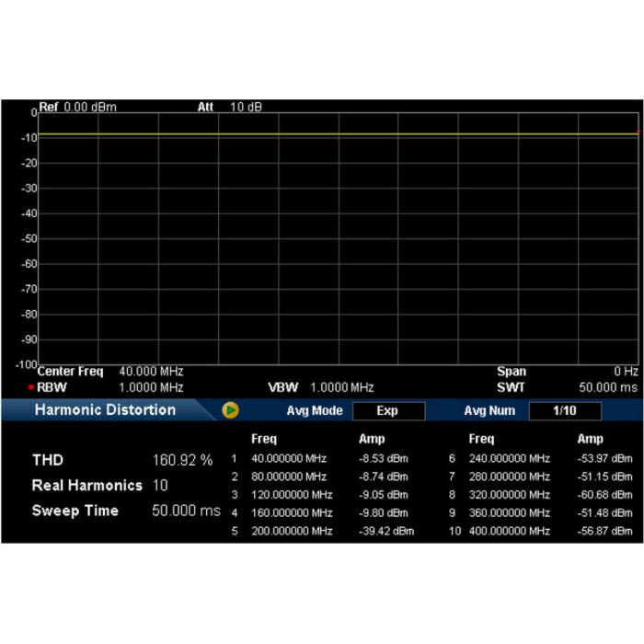The image size is (644, 644).
Task: Click the SWT 50.000 ms readout
Action: point(609,387)
